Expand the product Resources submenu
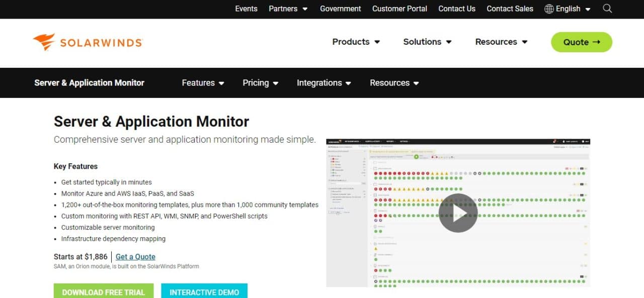Viewport: 644px width, 298px height. 394,83
